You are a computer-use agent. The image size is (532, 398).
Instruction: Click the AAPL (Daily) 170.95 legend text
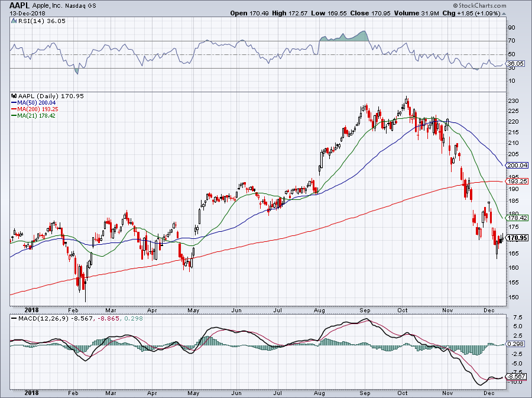tap(51, 96)
